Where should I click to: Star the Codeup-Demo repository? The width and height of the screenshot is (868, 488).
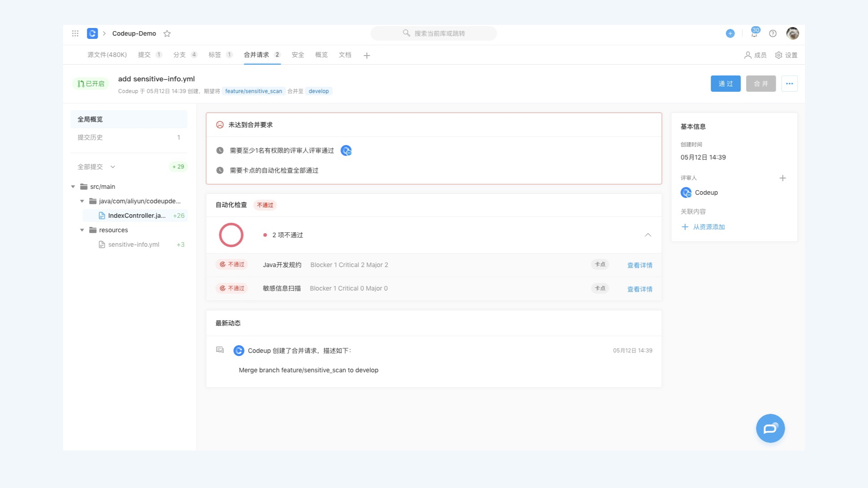click(x=167, y=33)
